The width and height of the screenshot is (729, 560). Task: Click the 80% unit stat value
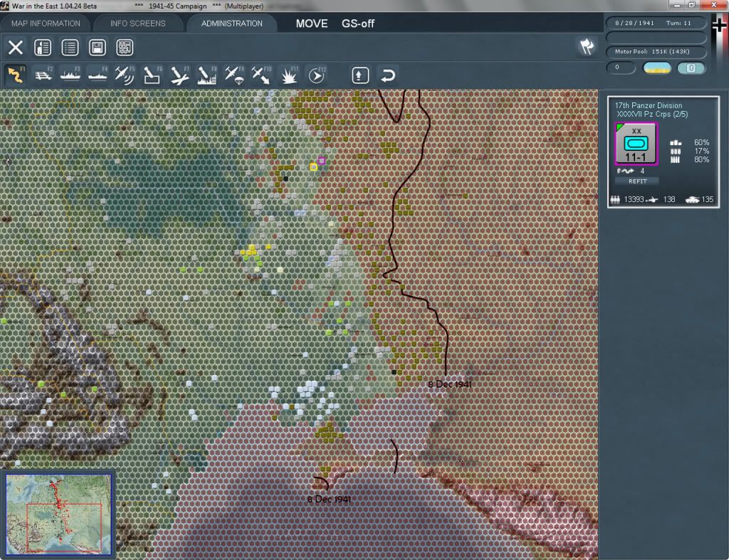click(701, 160)
